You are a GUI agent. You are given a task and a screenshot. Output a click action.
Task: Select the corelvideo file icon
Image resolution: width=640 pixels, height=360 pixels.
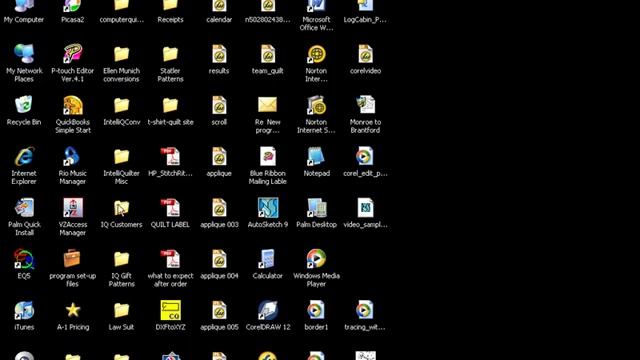tap(365, 54)
